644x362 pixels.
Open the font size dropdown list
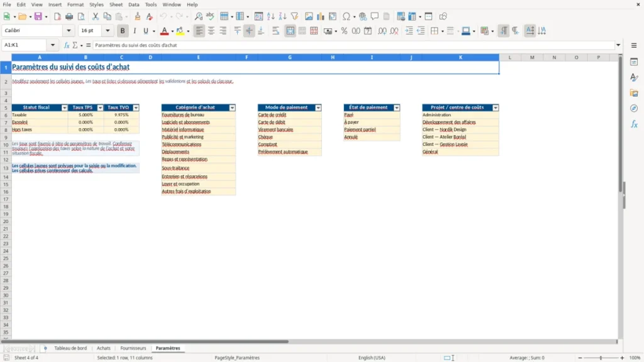point(108,30)
